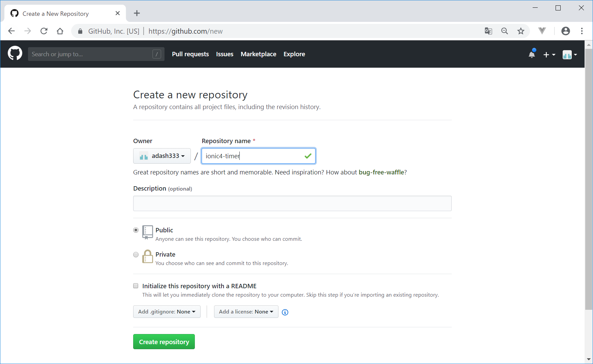Select the Public visibility option
Viewport: 593px width, 364px height.
(136, 230)
